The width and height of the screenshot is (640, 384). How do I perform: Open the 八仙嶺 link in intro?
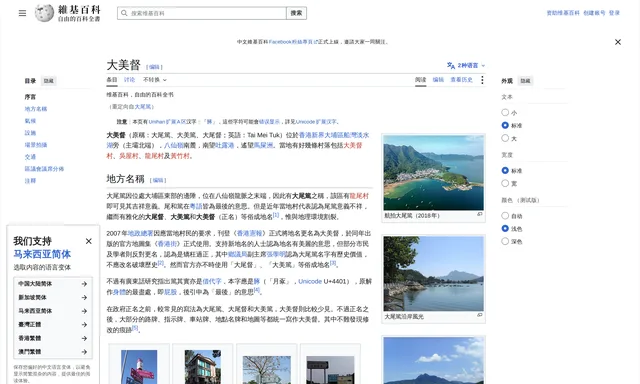pyautogui.click(x=174, y=145)
